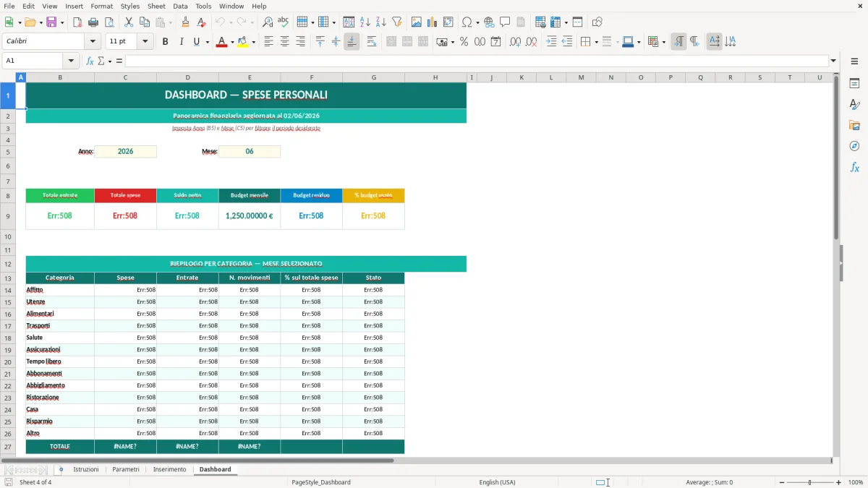Screen dimensions: 868x488
Task: Switch to the Istruzioni sheet tab
Action: (85, 469)
